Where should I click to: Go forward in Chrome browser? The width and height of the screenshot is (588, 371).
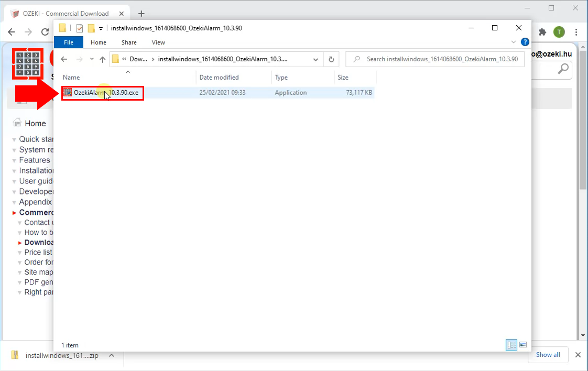coord(28,32)
